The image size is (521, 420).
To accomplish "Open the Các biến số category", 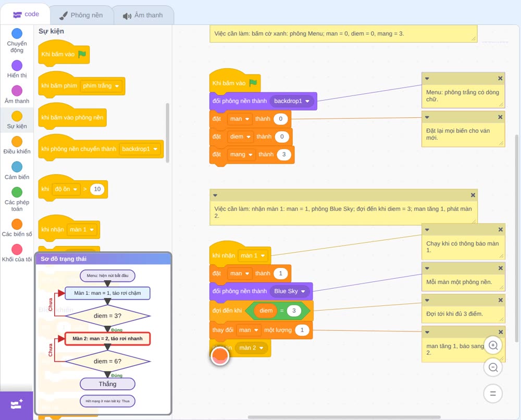I will [17, 228].
